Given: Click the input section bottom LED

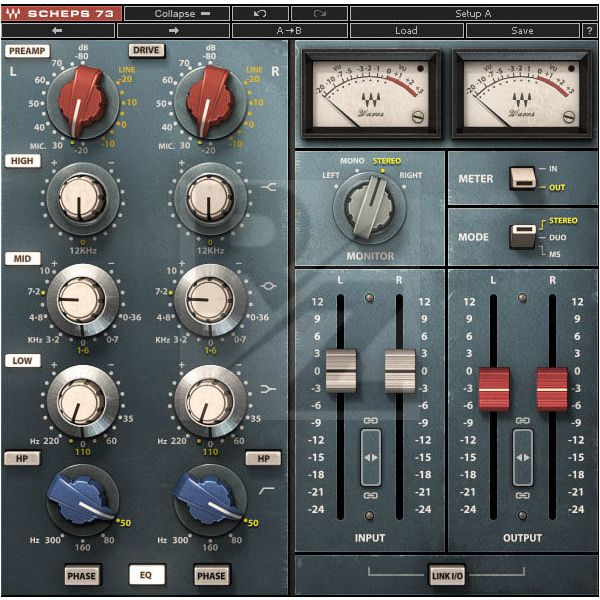Looking at the screenshot, I should click(369, 515).
